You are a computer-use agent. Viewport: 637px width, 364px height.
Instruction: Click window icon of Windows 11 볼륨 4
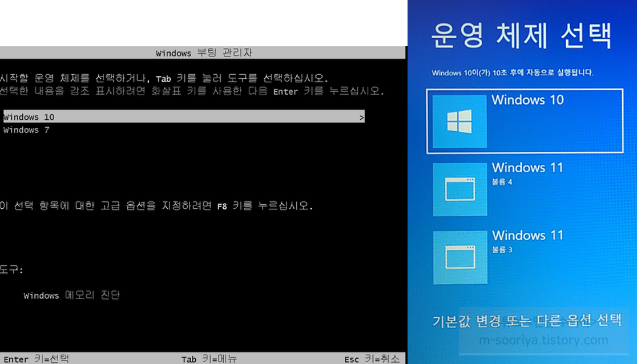pos(460,189)
